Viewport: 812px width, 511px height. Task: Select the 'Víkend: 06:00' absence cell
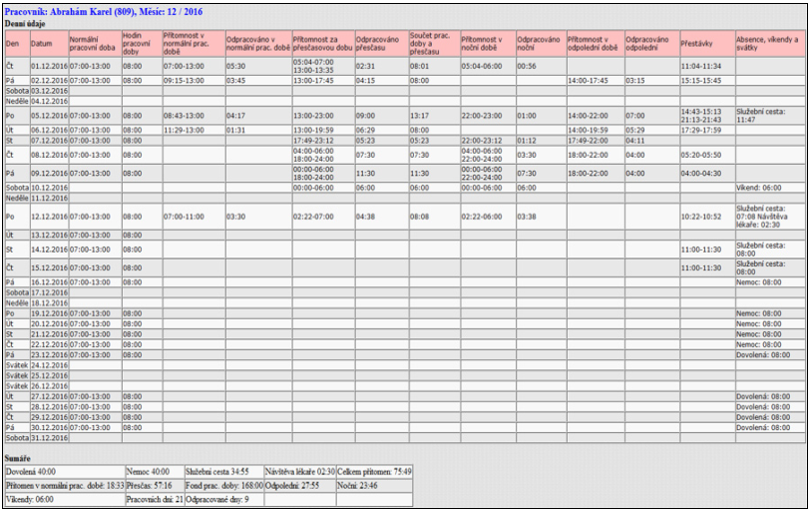pyautogui.click(x=770, y=188)
